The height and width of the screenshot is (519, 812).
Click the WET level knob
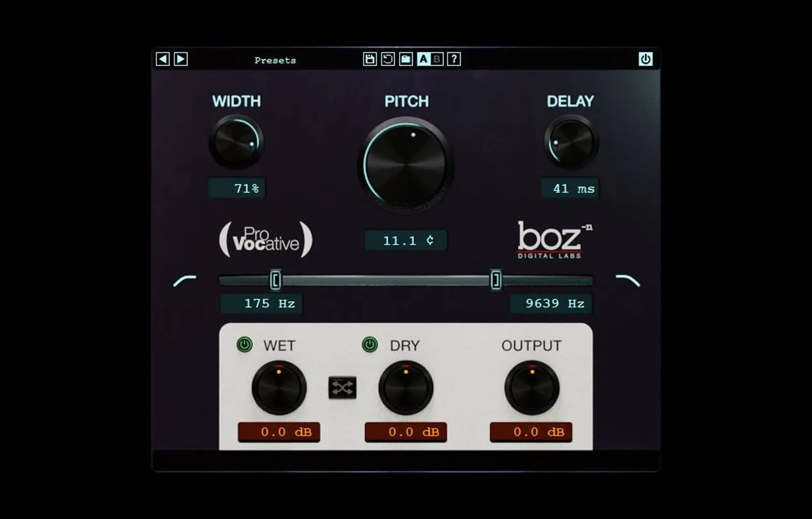tap(279, 387)
